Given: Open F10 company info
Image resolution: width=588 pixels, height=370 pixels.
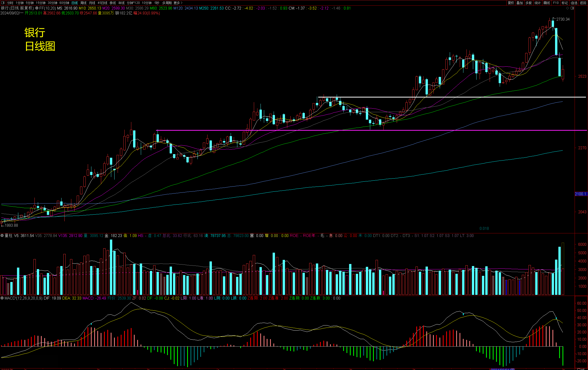Looking at the screenshot, I should coord(556,3).
